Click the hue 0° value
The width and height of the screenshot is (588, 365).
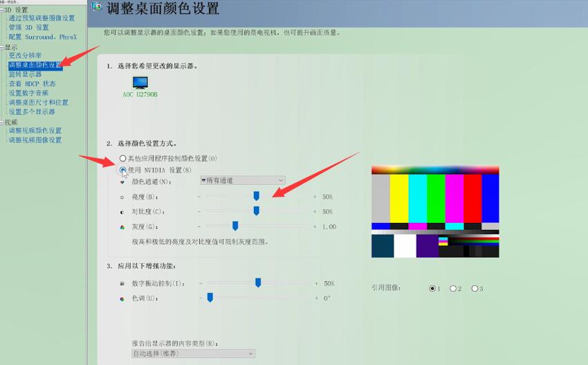[x=327, y=298]
